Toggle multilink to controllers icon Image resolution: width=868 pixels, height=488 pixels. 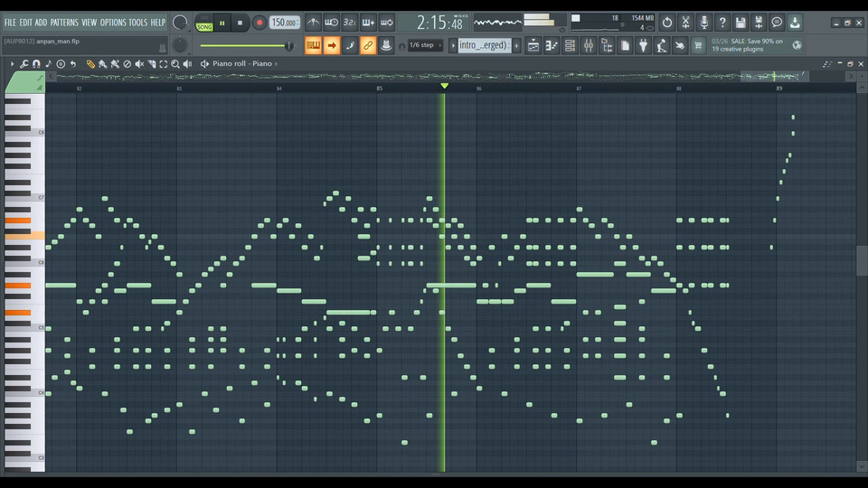click(386, 45)
